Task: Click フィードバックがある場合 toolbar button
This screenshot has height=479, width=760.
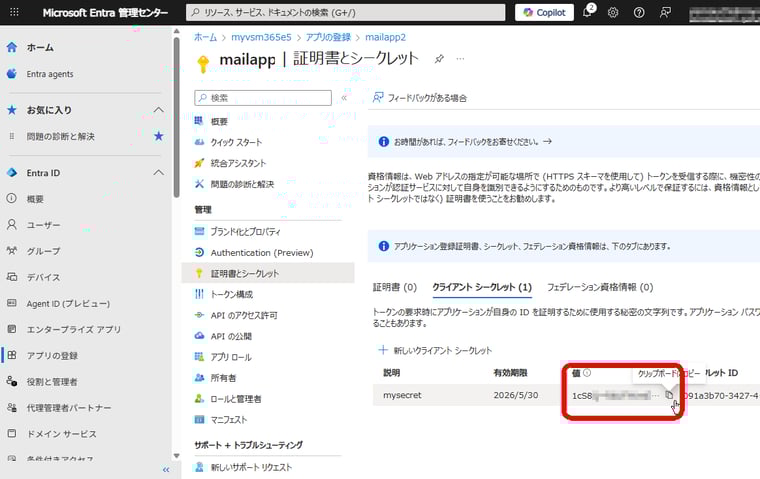Action: (x=420, y=98)
